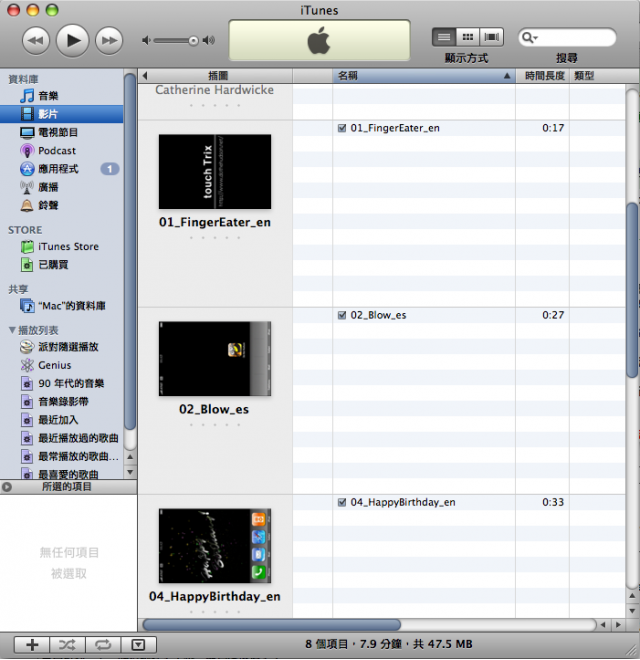Click the 0:33 duration value
This screenshot has height=660, width=640.
tap(553, 502)
